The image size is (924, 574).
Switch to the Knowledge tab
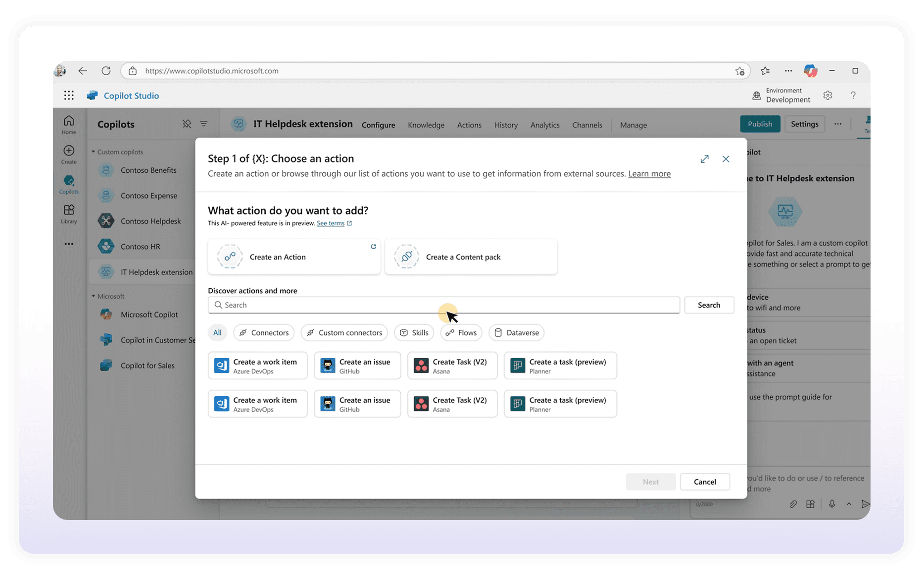[426, 125]
